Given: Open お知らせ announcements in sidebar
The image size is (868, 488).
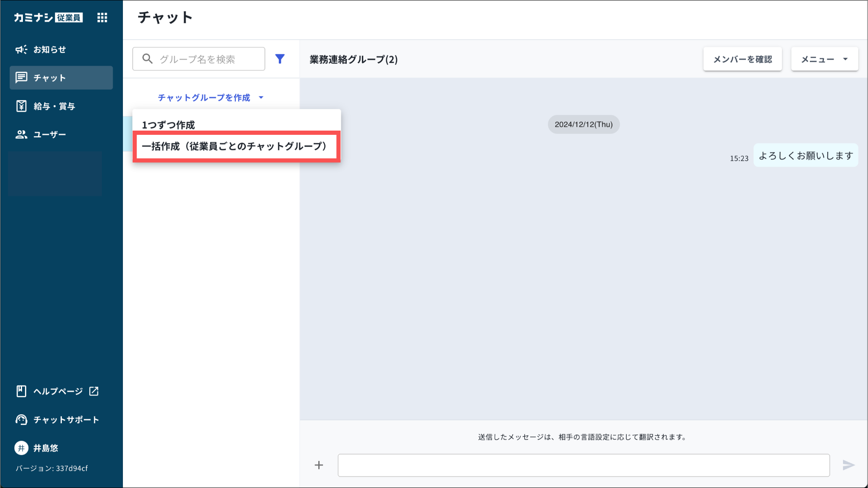Looking at the screenshot, I should [x=50, y=50].
